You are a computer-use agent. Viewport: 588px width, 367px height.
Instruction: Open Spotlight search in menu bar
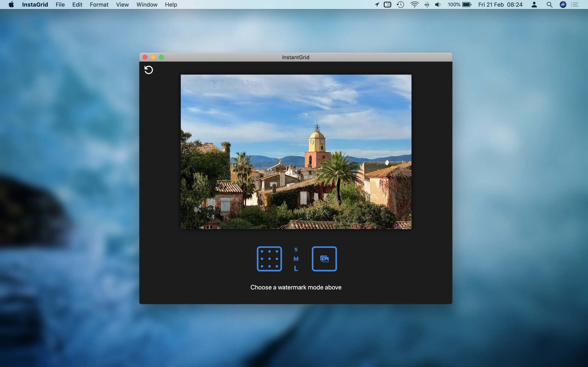[549, 5]
